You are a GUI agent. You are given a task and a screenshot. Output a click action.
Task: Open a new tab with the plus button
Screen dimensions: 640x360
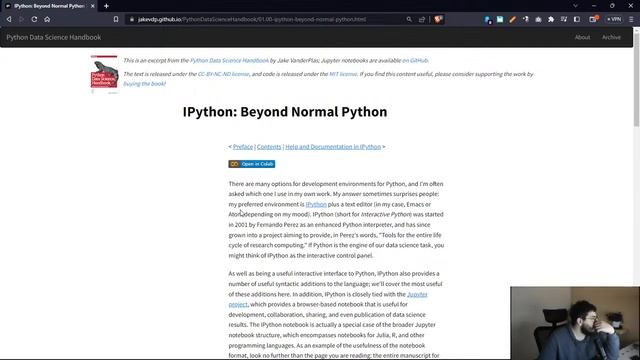(x=106, y=6)
